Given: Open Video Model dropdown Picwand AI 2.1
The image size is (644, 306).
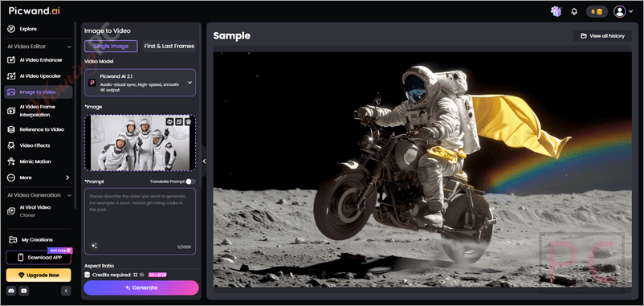Looking at the screenshot, I should (x=140, y=83).
